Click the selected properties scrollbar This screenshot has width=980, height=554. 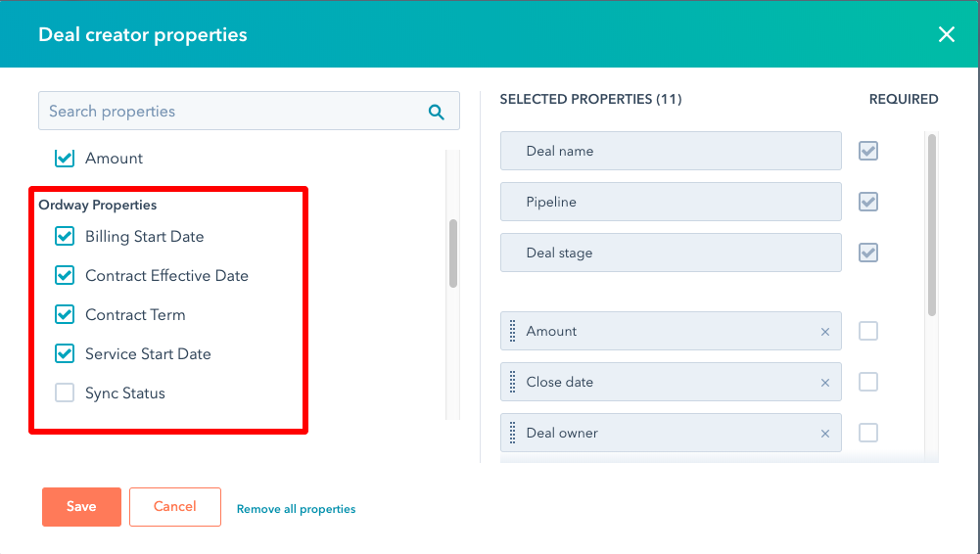(932, 225)
